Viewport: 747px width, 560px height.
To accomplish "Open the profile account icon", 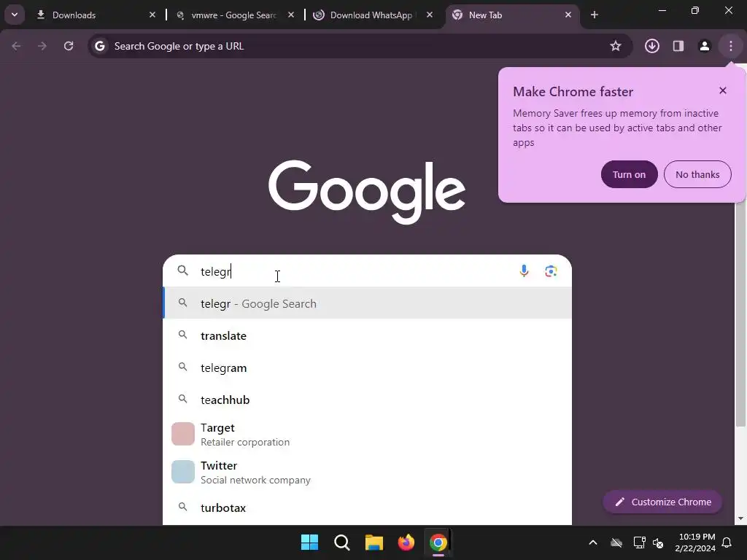I will coord(705,46).
